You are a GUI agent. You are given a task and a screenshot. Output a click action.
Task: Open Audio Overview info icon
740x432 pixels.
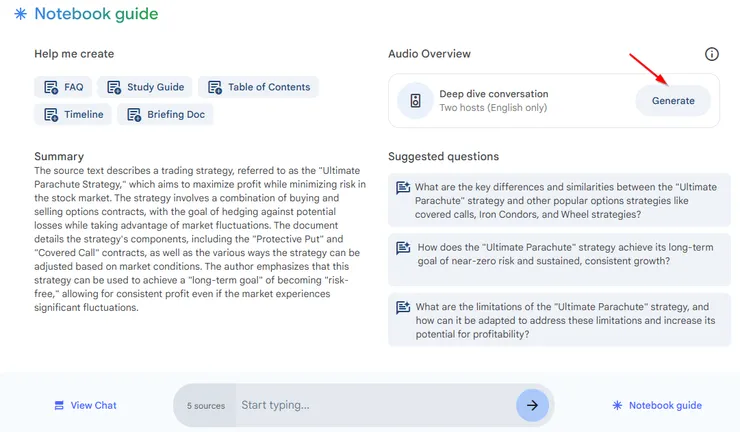click(712, 54)
